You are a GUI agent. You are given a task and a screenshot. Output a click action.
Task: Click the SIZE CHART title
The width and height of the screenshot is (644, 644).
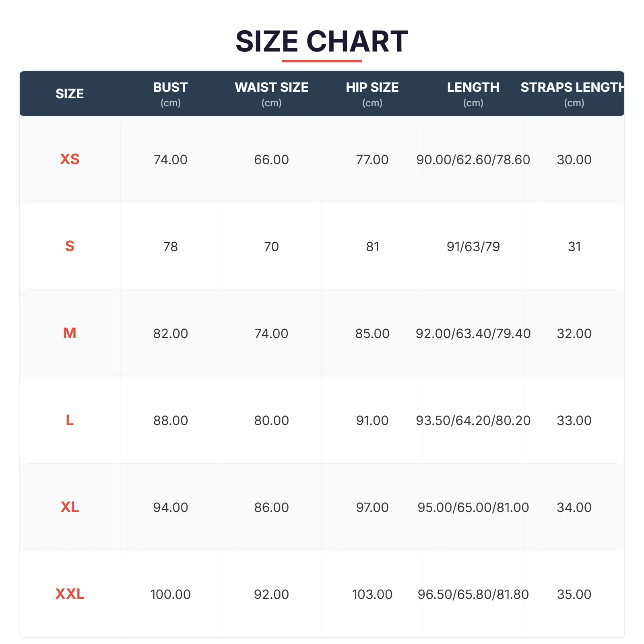tap(322, 41)
